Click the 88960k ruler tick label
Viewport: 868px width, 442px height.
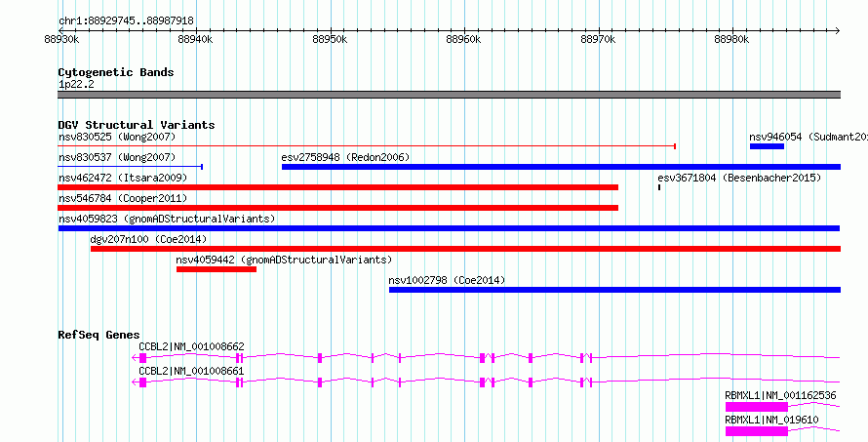coord(464,40)
